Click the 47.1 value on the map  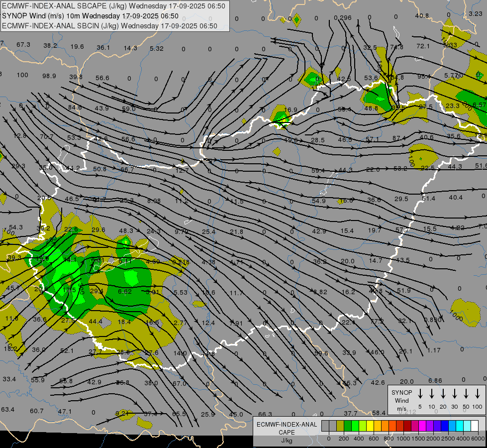tap(65, 412)
